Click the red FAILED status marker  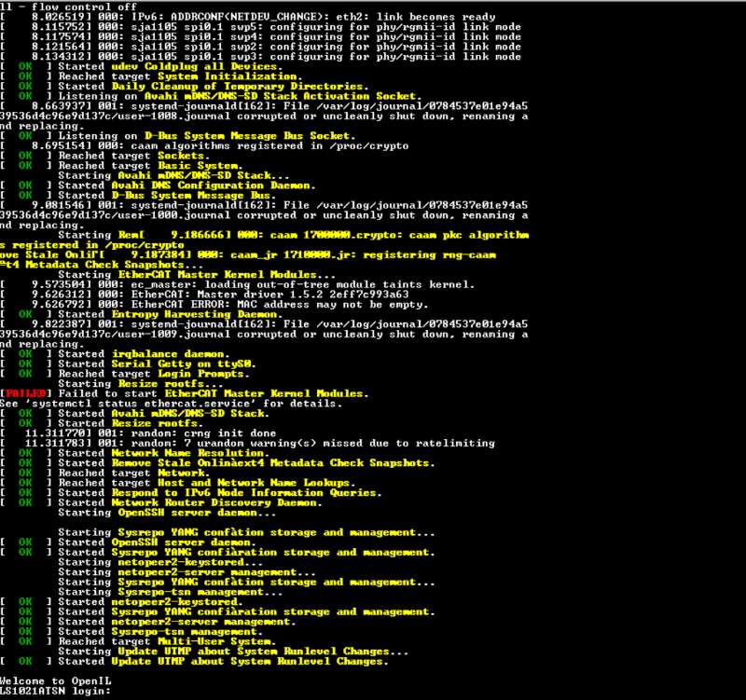click(x=19, y=392)
